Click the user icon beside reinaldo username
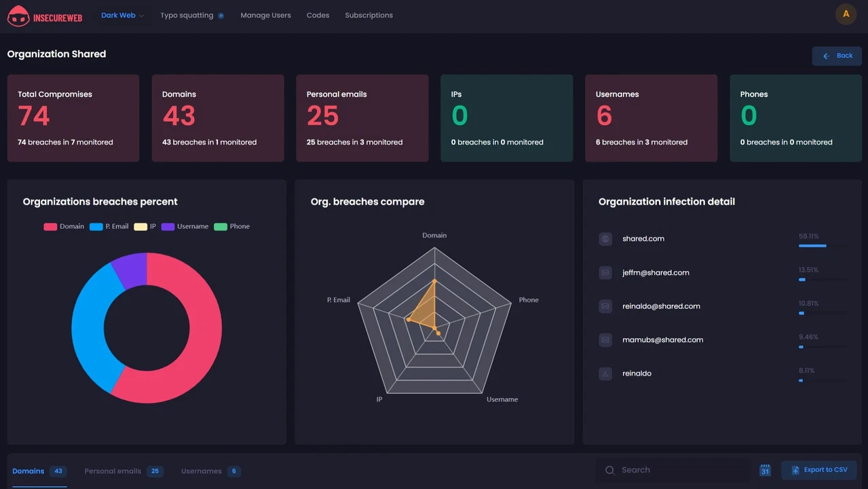 [x=605, y=374]
